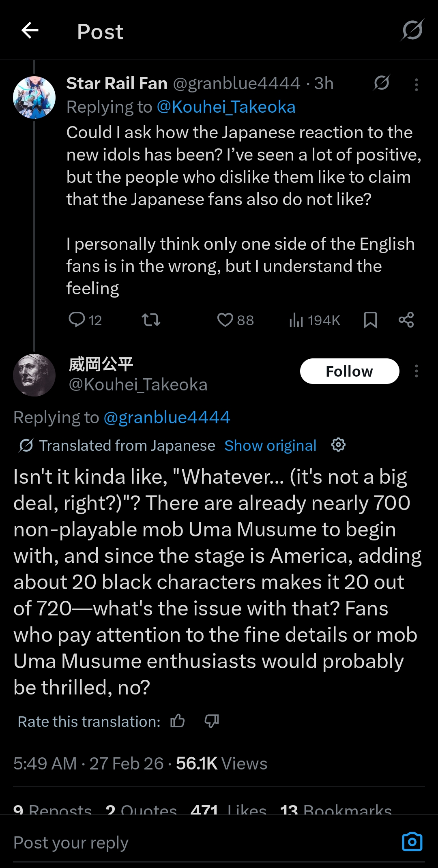
Task: Share Star Rail Fan's post
Action: (x=406, y=320)
